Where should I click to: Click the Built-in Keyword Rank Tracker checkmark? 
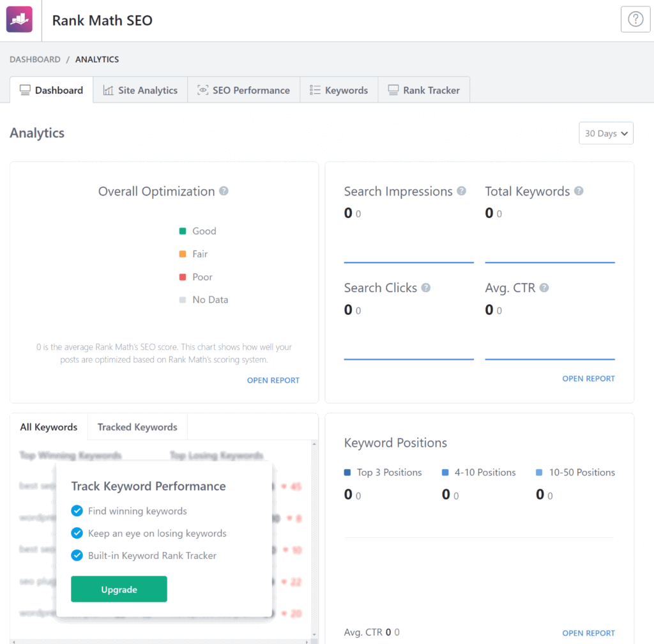(77, 556)
